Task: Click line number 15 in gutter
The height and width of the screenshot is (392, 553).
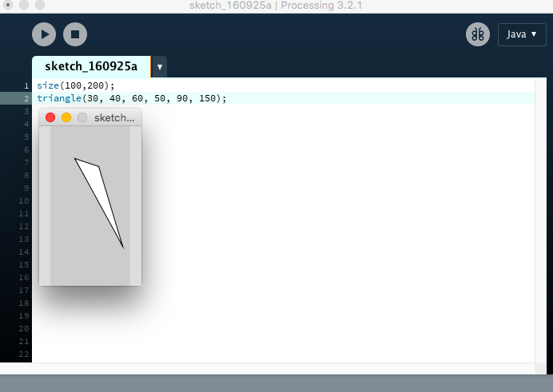Action: click(24, 264)
